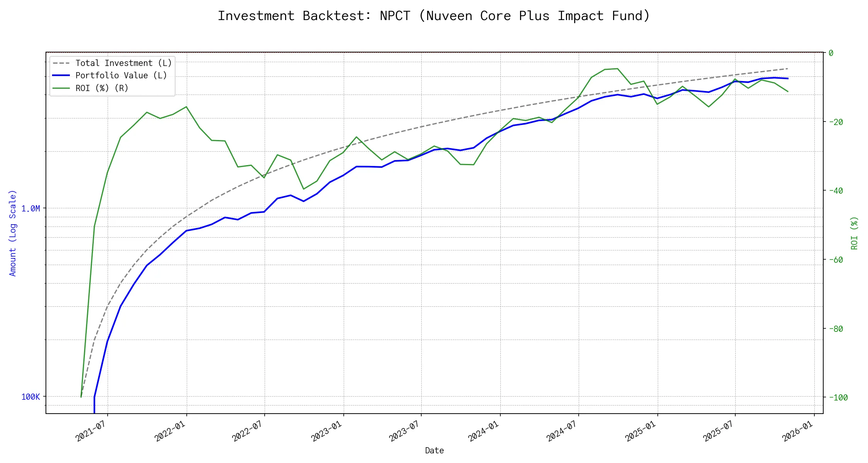
Task: Click the Amount (Log Scale) axis title
Action: [13, 233]
